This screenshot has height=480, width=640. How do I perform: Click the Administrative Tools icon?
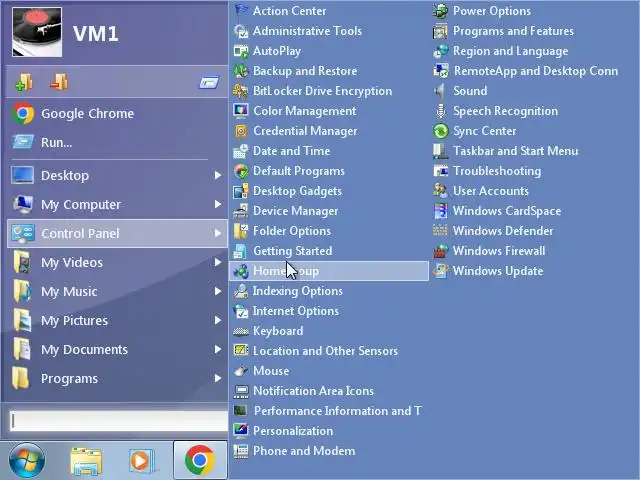[x=241, y=31]
